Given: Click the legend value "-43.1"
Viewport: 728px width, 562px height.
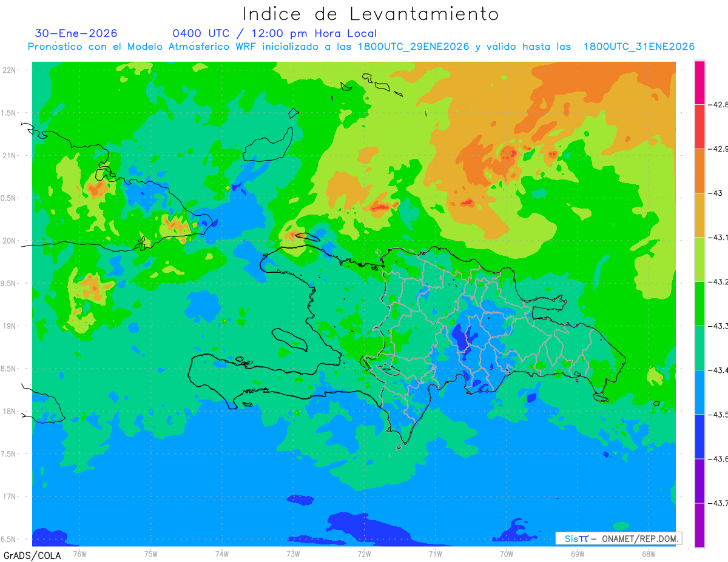Looking at the screenshot, I should pyautogui.click(x=719, y=238).
